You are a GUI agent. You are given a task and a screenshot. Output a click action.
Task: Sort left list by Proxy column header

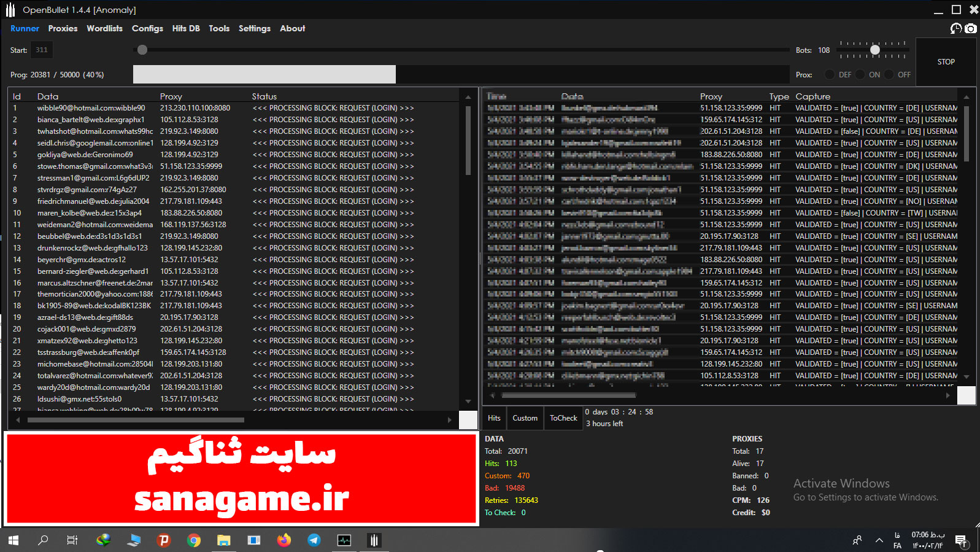[x=171, y=96]
